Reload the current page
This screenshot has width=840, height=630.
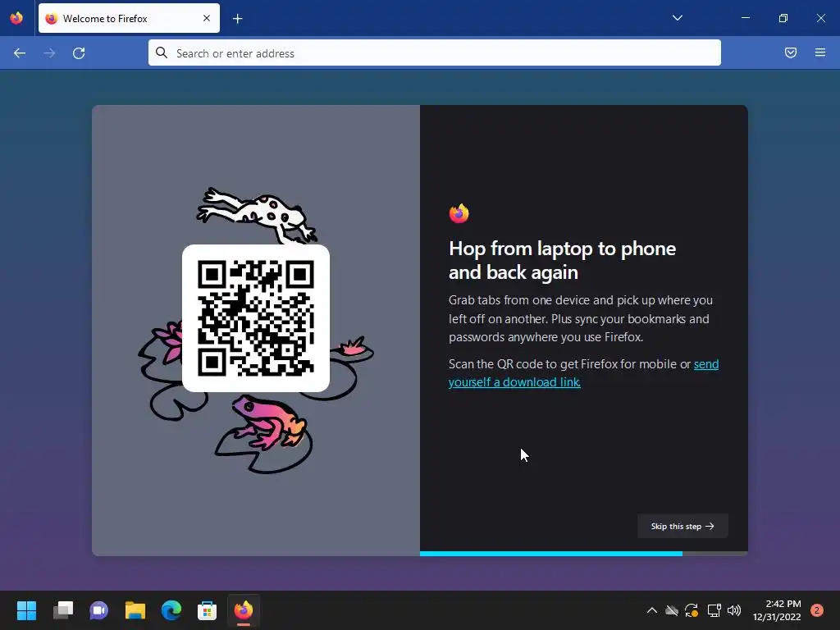pyautogui.click(x=79, y=53)
